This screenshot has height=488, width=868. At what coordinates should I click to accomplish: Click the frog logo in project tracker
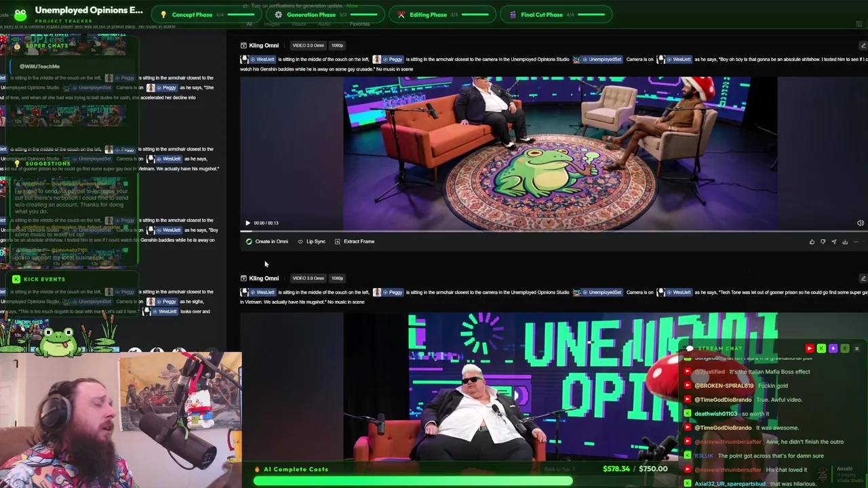[x=20, y=14]
